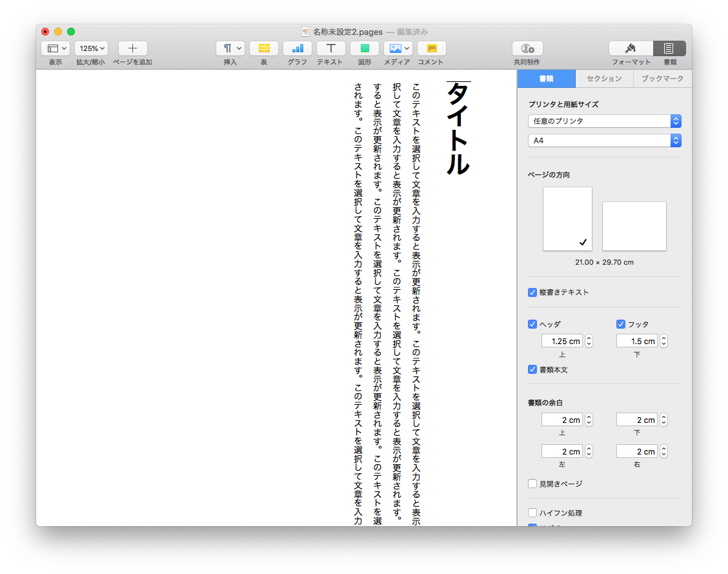Open the Format paintbrush panel
Image resolution: width=728 pixels, height=574 pixels.
(x=631, y=48)
